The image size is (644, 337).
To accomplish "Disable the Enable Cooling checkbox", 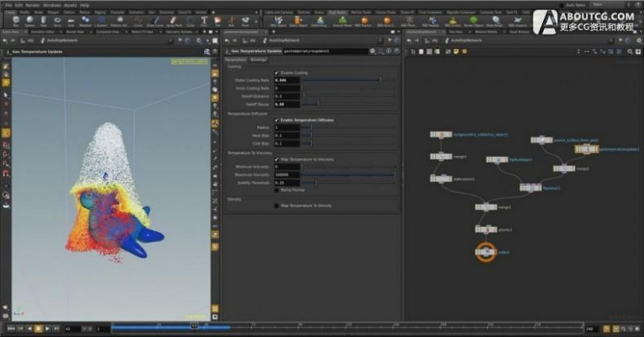I will click(277, 72).
